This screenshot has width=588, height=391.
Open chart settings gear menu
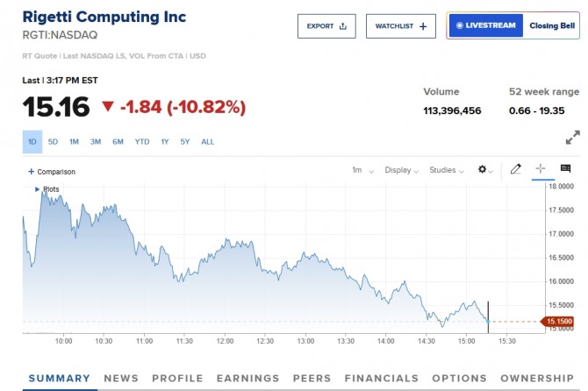click(x=484, y=169)
